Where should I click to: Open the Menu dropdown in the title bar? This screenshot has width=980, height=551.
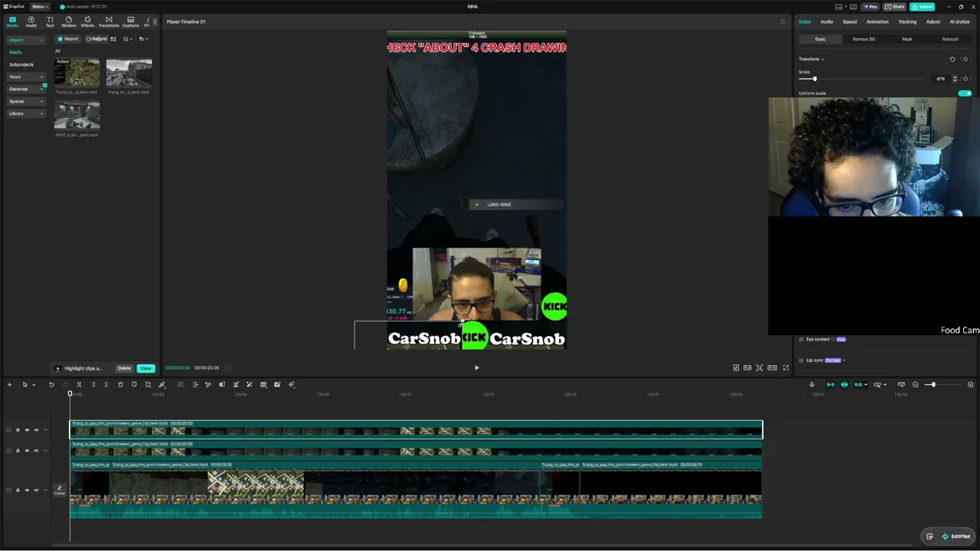pyautogui.click(x=39, y=7)
